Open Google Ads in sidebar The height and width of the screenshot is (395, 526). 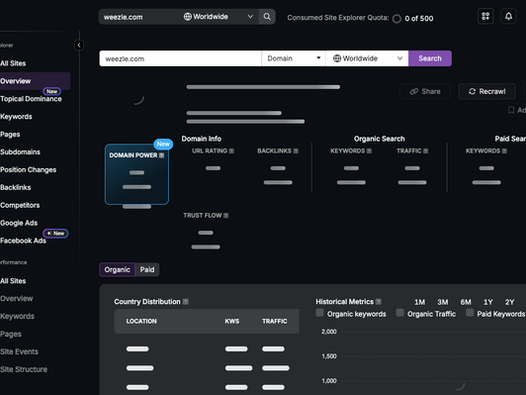[19, 223]
